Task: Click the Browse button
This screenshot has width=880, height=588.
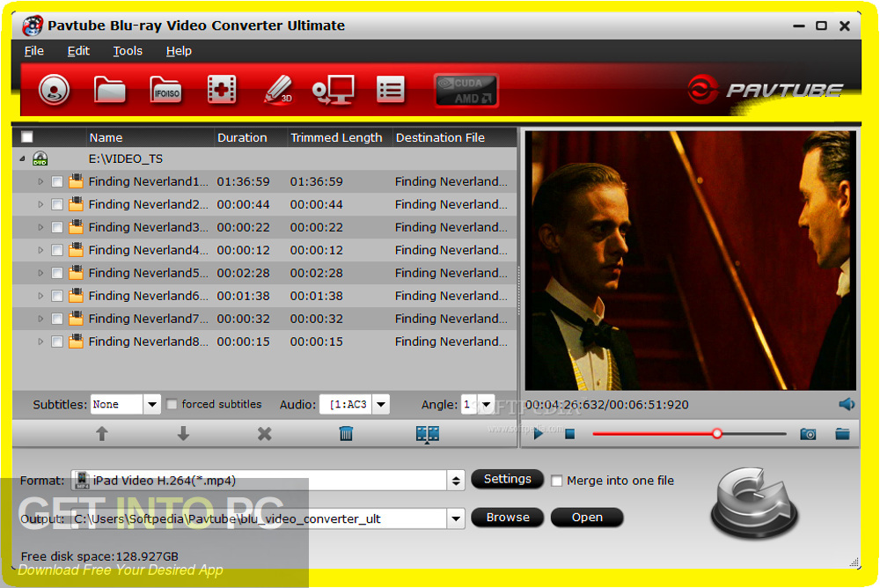Action: (x=508, y=518)
